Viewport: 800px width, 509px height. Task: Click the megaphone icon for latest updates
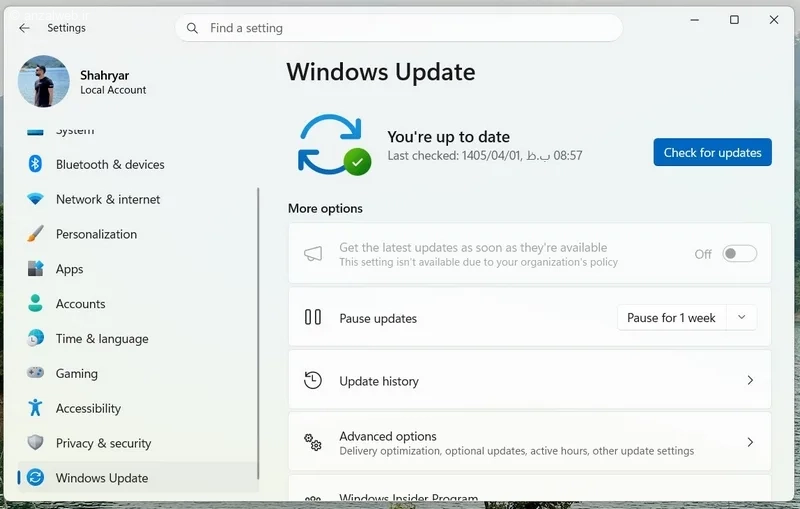click(313, 253)
